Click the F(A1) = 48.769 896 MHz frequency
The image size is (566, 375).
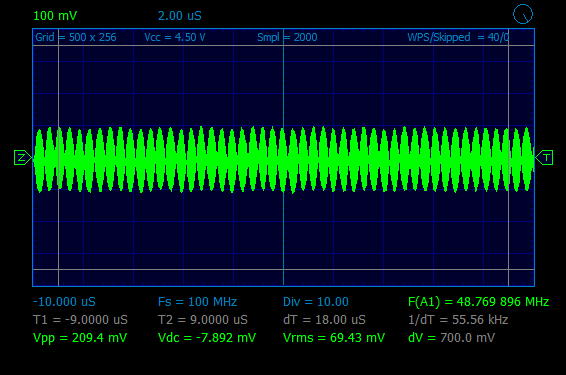pyautogui.click(x=478, y=302)
